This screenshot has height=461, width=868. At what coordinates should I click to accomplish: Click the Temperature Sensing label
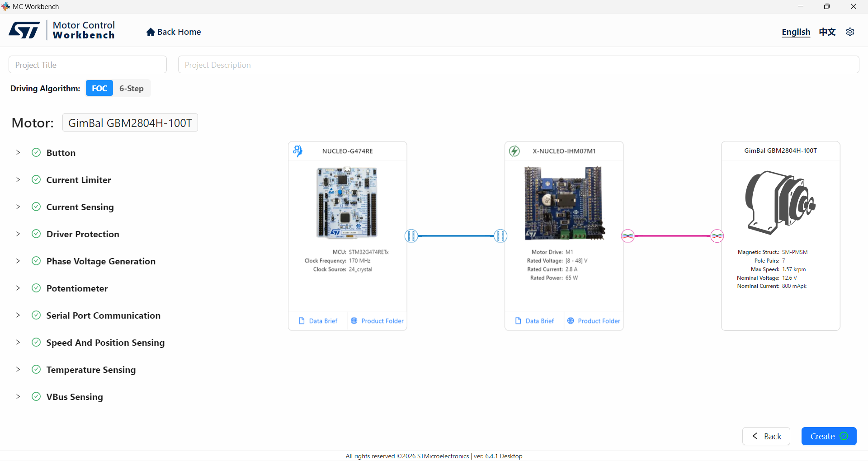click(x=91, y=370)
